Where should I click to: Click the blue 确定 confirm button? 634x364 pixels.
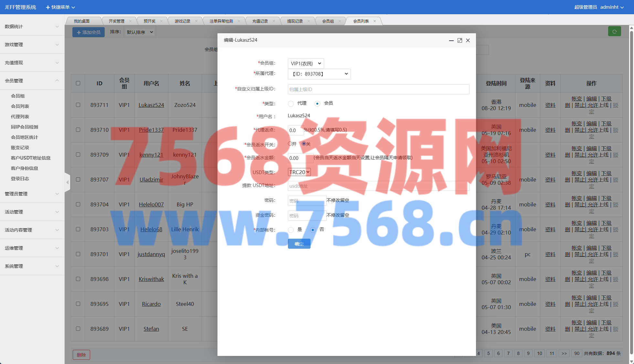299,244
